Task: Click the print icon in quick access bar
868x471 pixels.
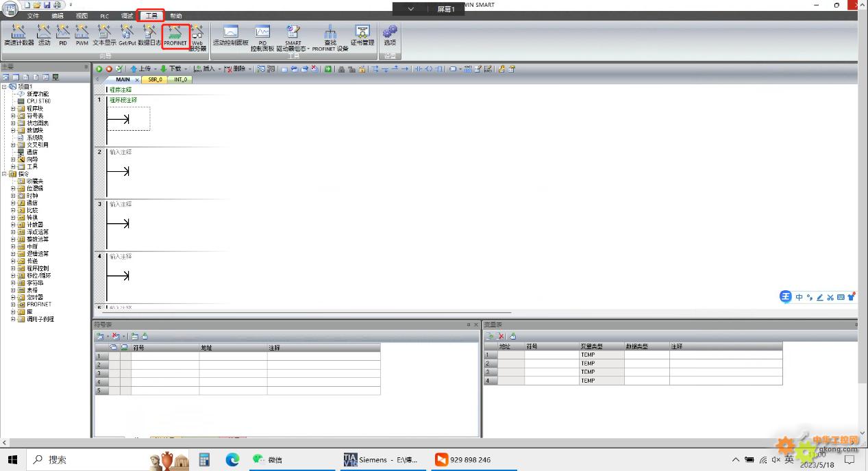Action: click(x=58, y=5)
